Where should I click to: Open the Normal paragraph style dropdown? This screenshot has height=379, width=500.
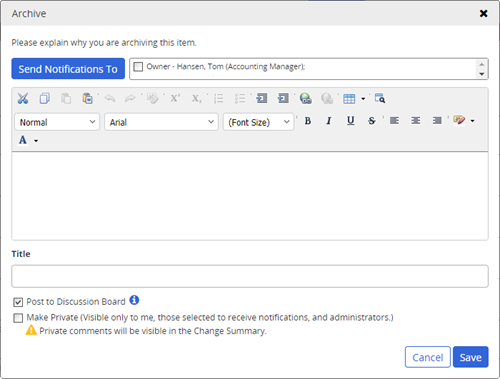(57, 122)
